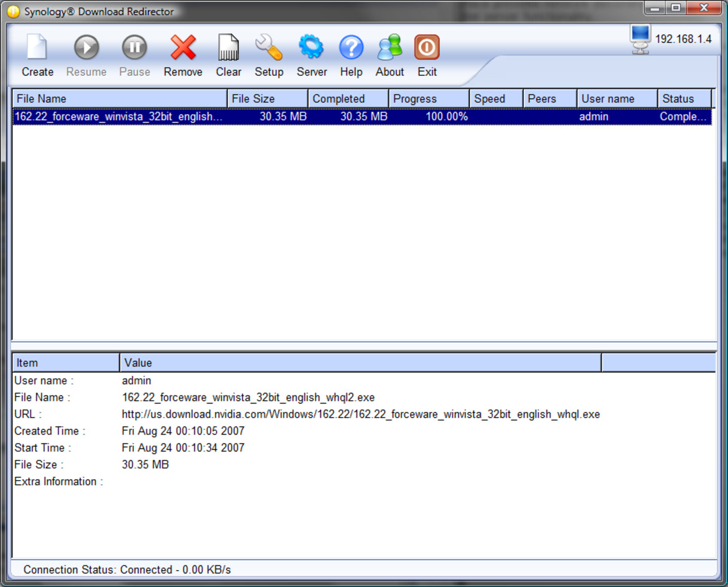Click the Synology title bar app icon

tap(14, 12)
